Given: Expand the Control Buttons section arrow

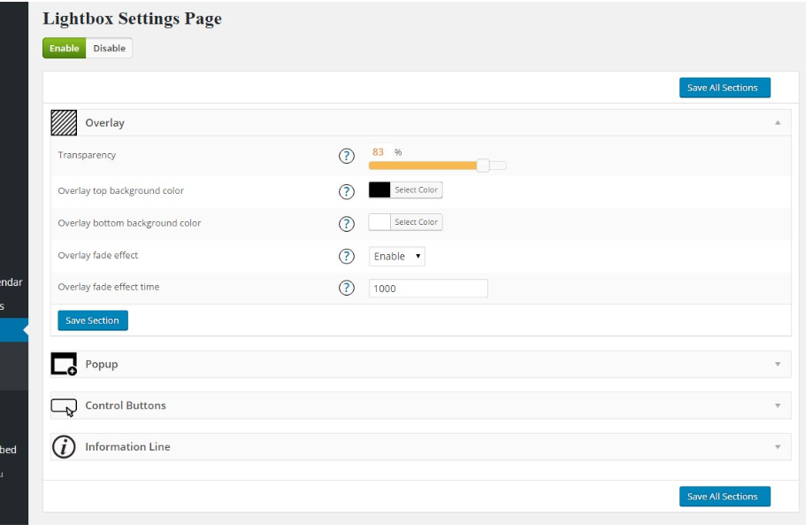Looking at the screenshot, I should click(x=778, y=405).
